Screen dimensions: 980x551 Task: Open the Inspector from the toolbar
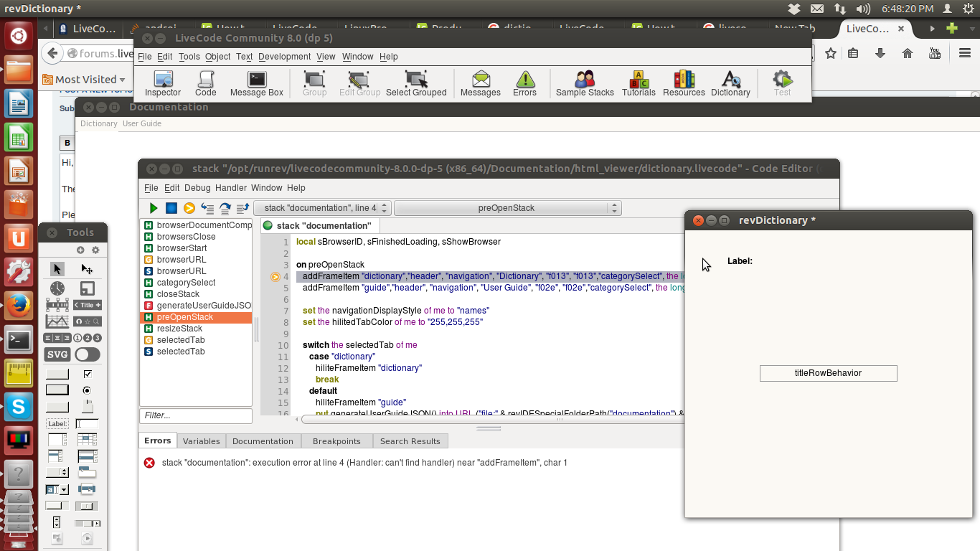click(163, 83)
